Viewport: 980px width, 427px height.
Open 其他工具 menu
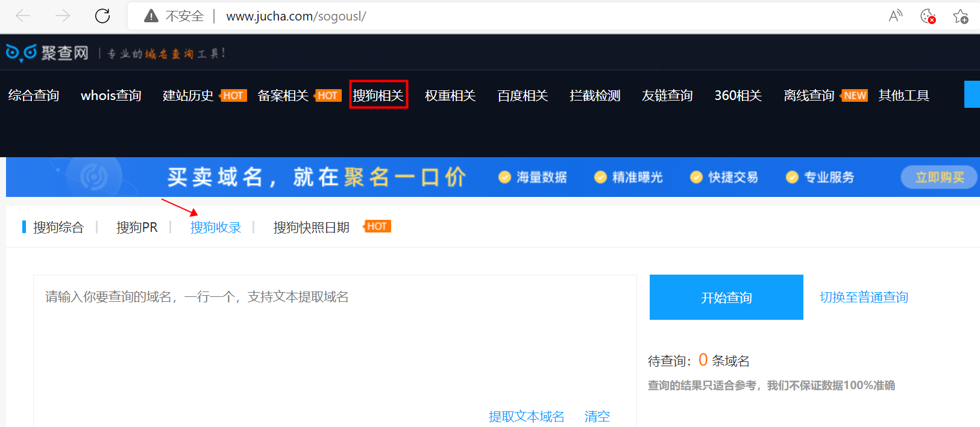coord(903,95)
